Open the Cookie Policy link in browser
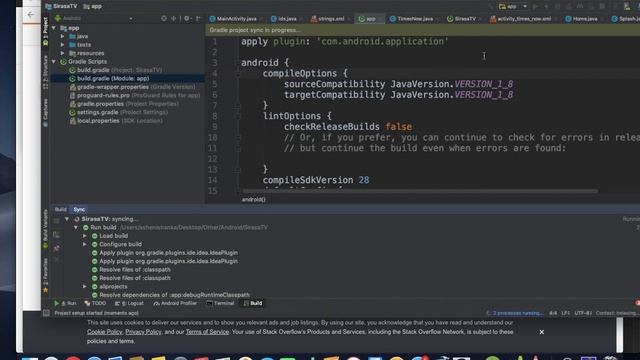The image size is (640, 360). point(104,332)
